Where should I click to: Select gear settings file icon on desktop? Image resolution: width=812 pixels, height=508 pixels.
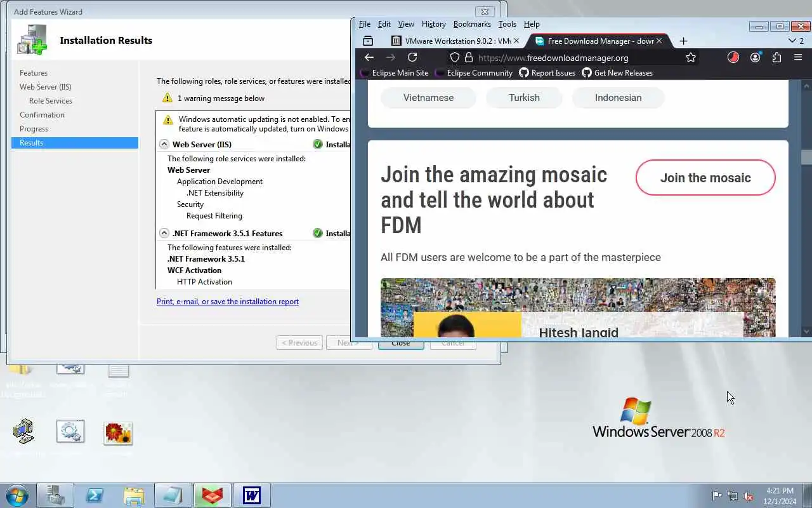[x=70, y=432]
